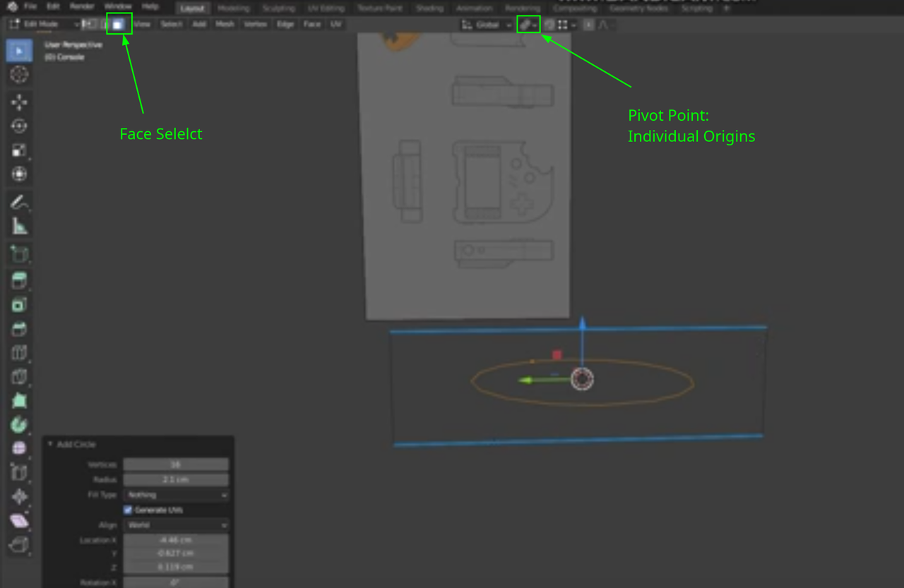
Task: Pick the Inset Faces tool
Action: [19, 305]
